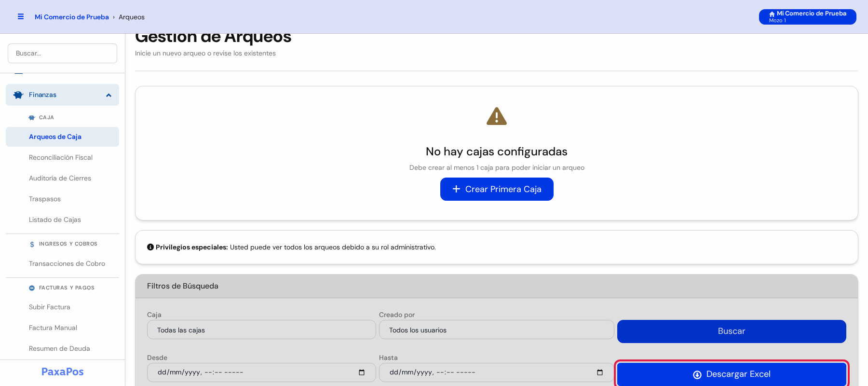This screenshot has height=386, width=868.
Task: Open calendar picker in Desde field
Action: [362, 372]
